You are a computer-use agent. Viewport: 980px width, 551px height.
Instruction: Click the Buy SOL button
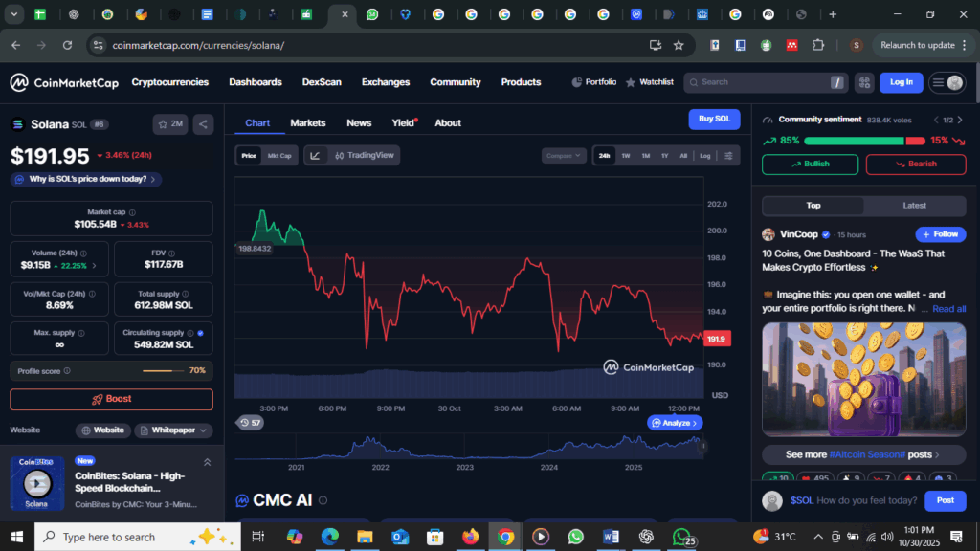[714, 119]
